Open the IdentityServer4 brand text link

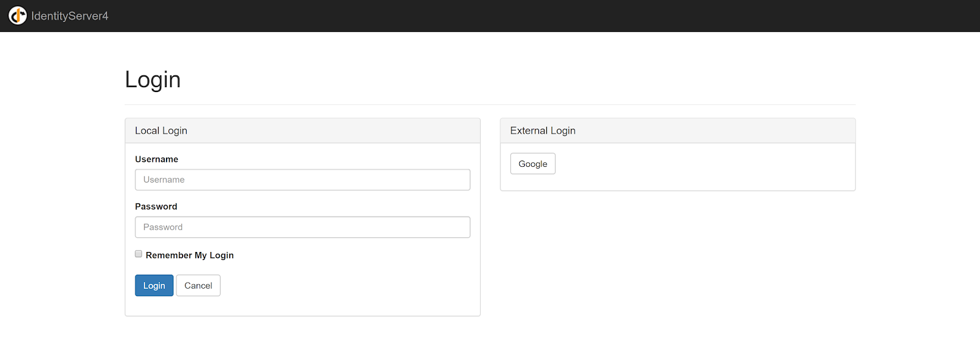69,16
